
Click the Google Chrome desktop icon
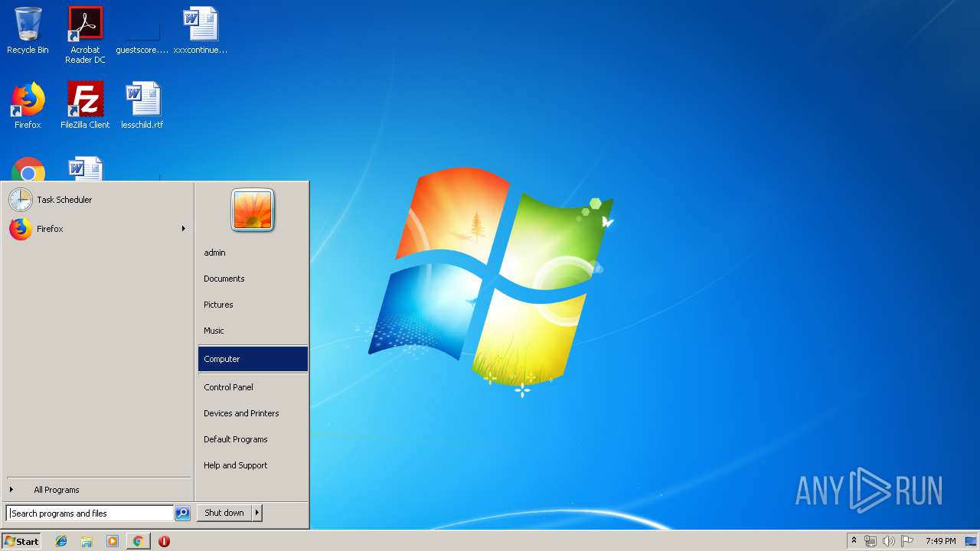[28, 169]
